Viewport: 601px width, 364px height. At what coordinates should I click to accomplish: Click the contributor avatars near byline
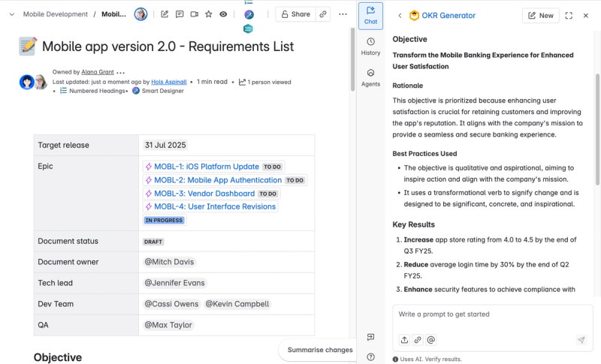33,82
